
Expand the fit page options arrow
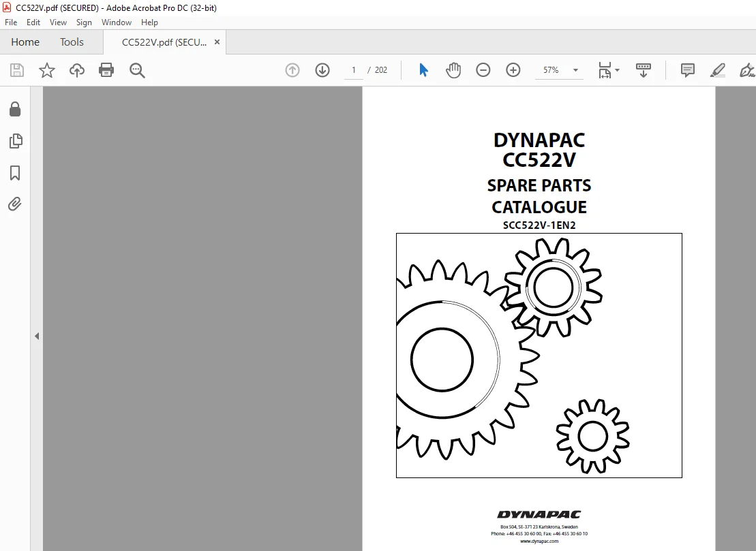click(x=617, y=70)
